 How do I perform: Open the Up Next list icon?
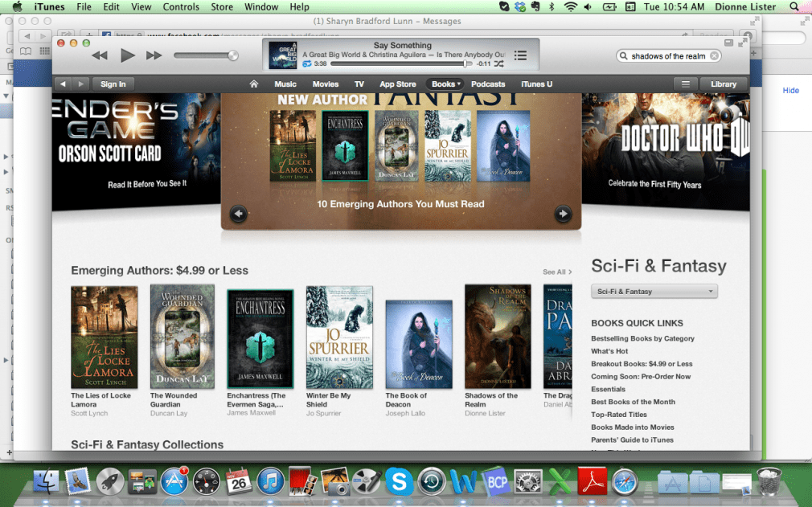pos(520,55)
